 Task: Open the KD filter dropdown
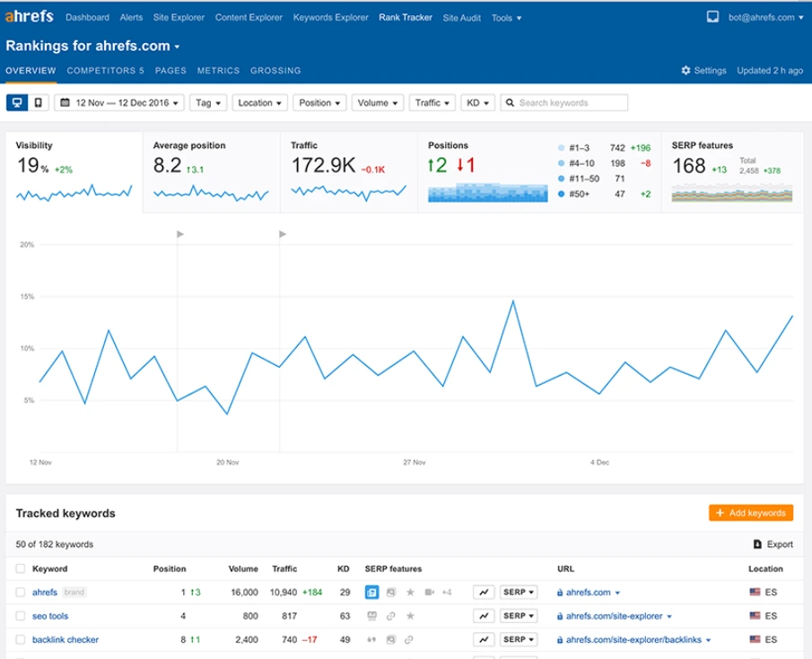pyautogui.click(x=477, y=102)
